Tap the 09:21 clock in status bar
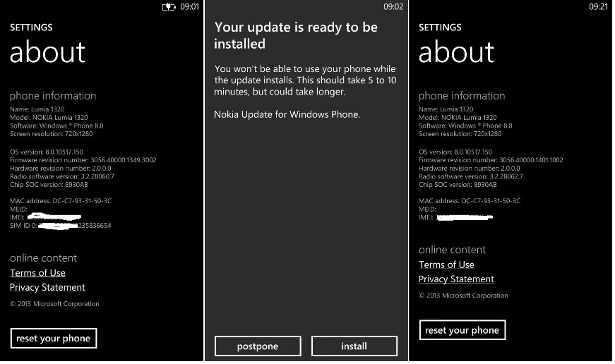Viewport: 615px width, 364px height. (x=598, y=7)
